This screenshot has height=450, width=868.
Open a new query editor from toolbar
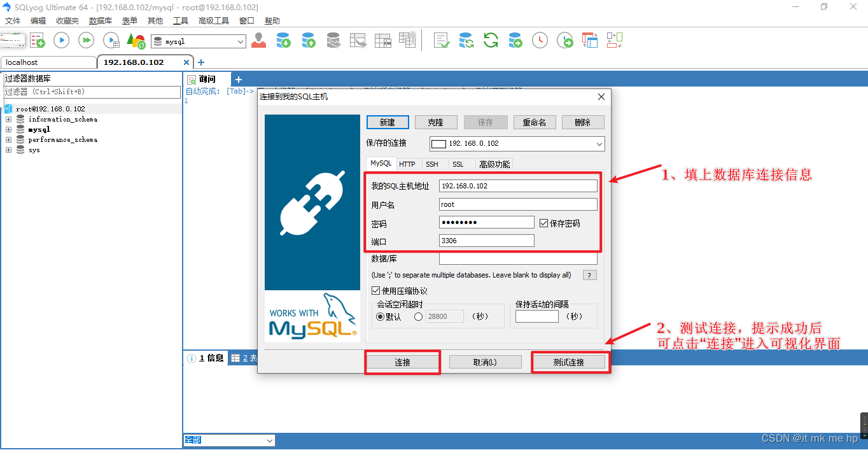pyautogui.click(x=38, y=41)
